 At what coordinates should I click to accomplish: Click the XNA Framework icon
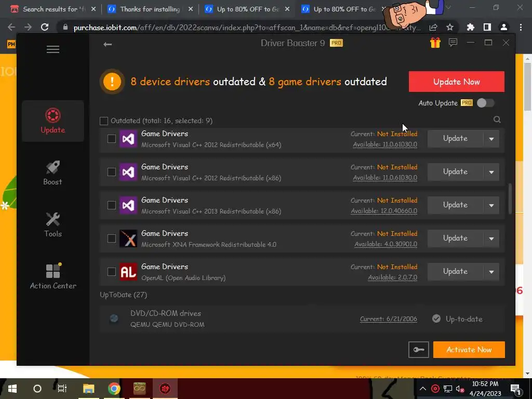pyautogui.click(x=128, y=238)
